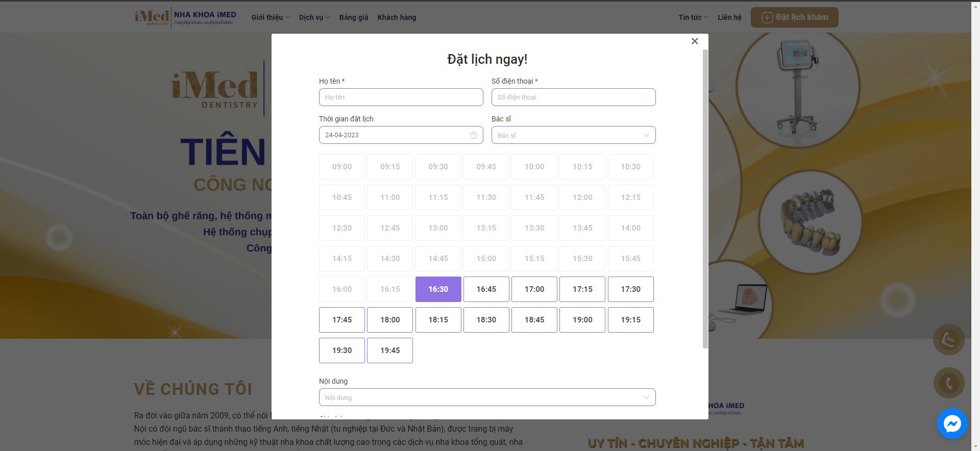Expand the Bác sĩ doctor dropdown
The width and height of the screenshot is (980, 451).
[x=573, y=135]
